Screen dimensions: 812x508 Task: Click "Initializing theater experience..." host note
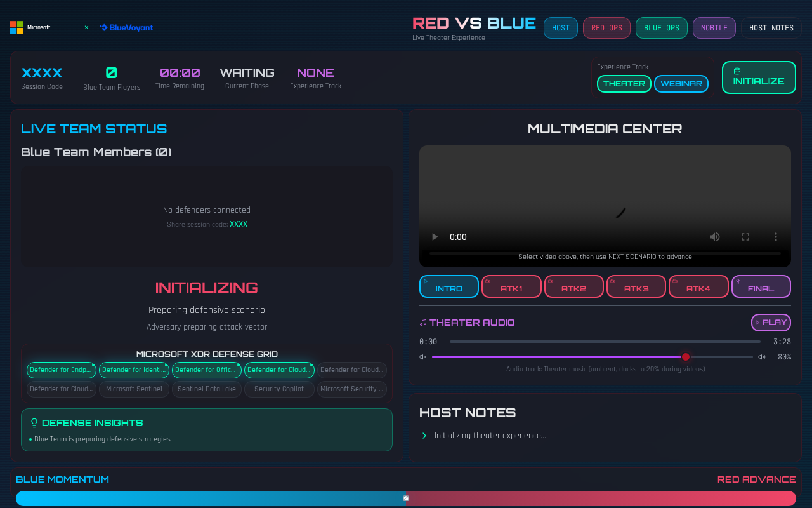click(x=490, y=436)
